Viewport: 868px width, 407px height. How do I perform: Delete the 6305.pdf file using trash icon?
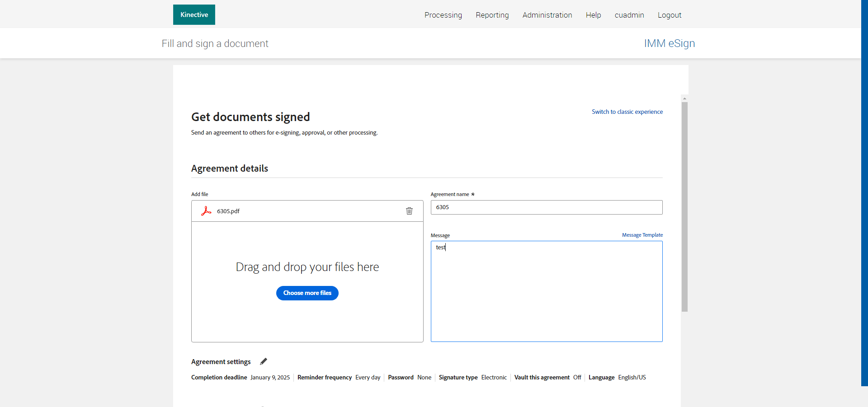click(x=409, y=211)
